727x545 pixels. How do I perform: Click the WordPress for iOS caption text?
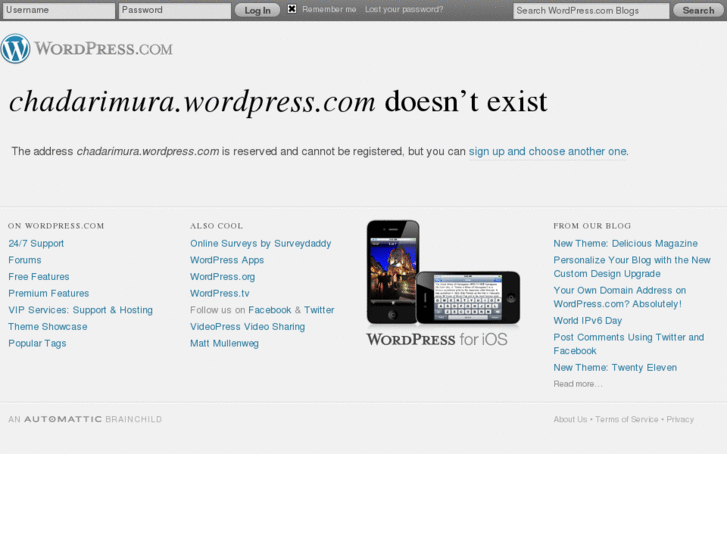(437, 340)
